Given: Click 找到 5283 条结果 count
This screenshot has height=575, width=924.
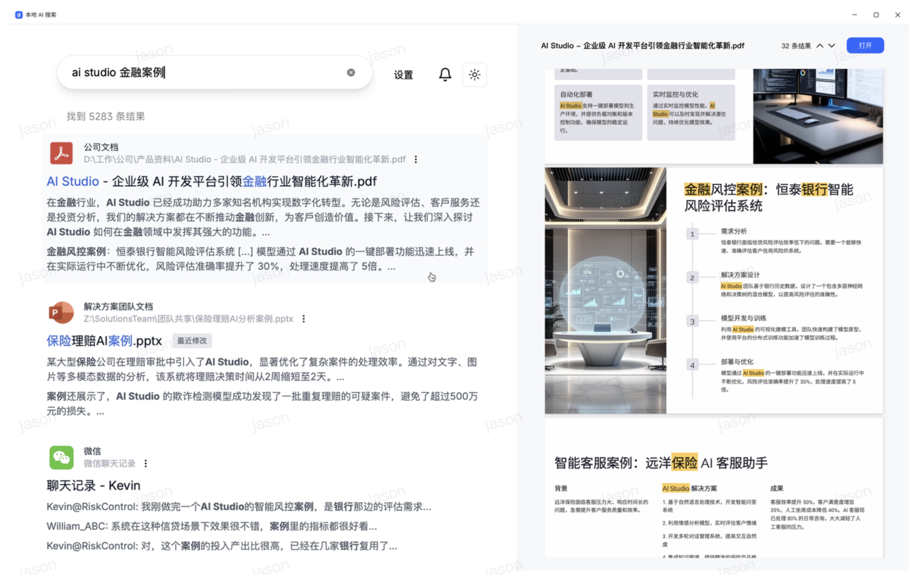Looking at the screenshot, I should pos(106,117).
